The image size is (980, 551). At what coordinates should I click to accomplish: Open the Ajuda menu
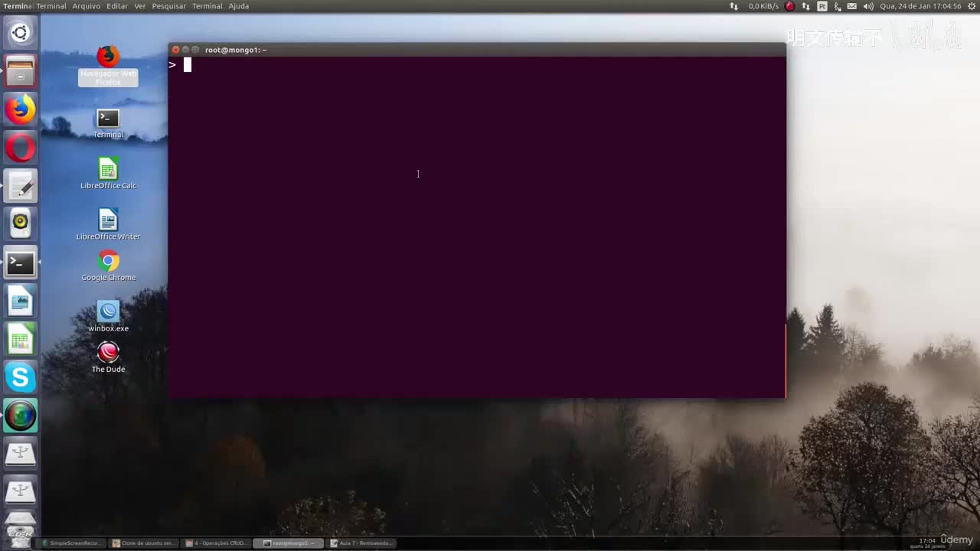point(238,6)
